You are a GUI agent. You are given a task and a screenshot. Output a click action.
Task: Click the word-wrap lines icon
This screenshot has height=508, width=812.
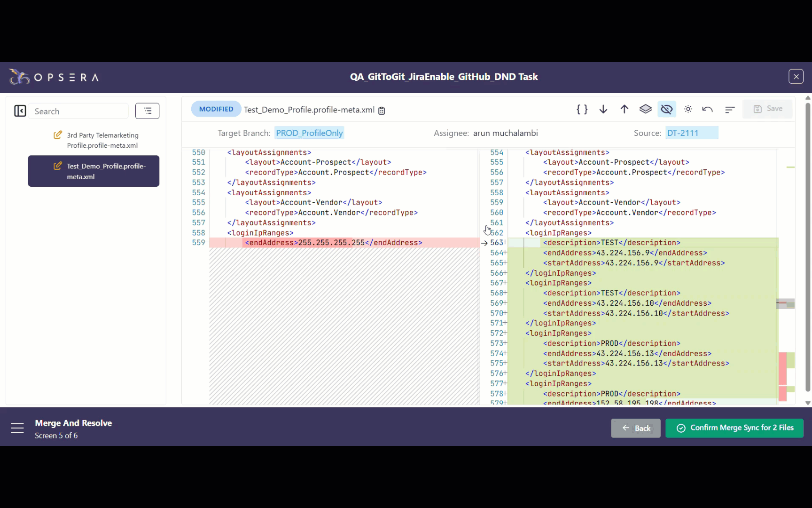[x=729, y=110]
